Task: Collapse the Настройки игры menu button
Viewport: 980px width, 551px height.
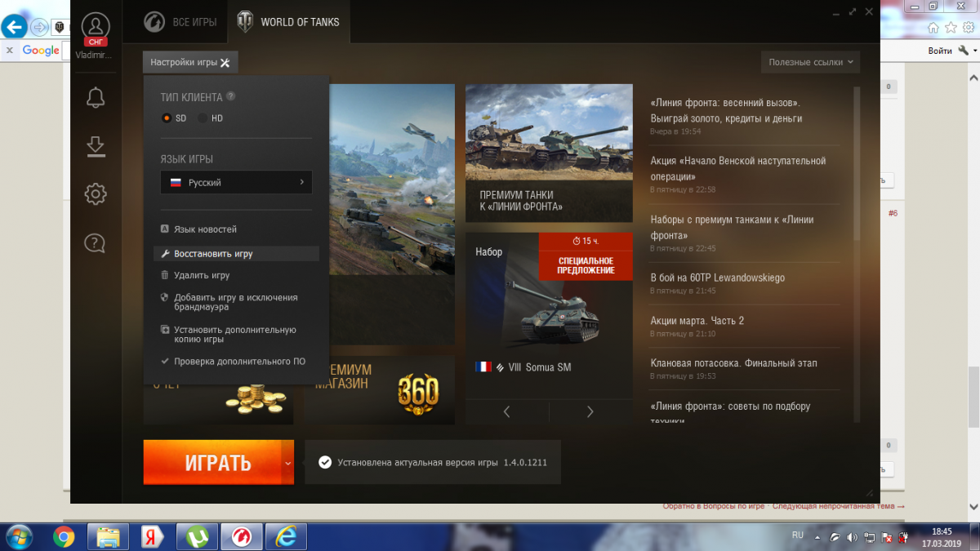Action: click(190, 63)
